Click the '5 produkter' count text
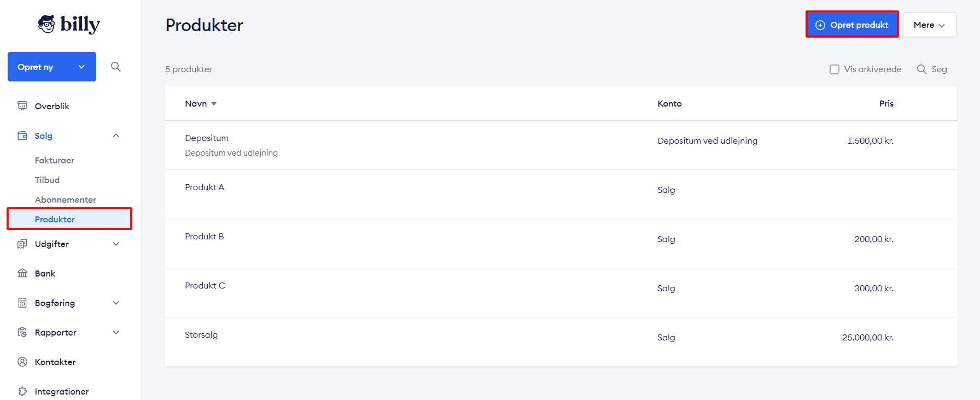Viewport: 980px width, 400px height. (189, 69)
